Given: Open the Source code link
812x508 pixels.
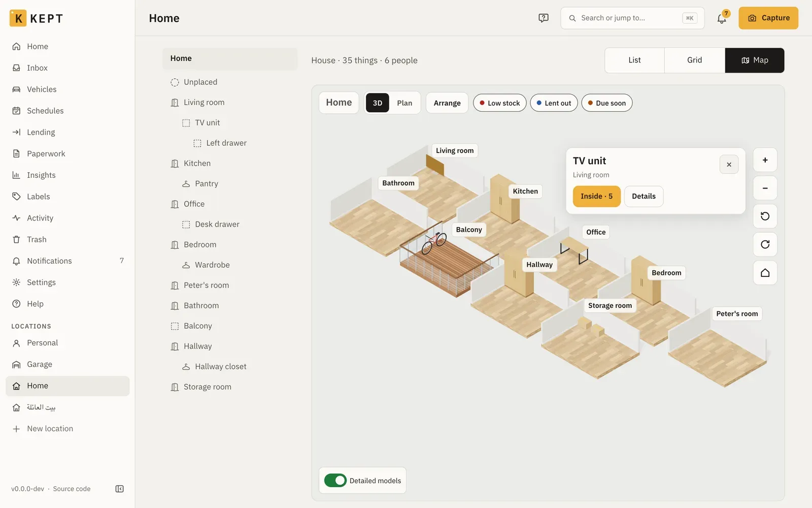Looking at the screenshot, I should pos(72,489).
